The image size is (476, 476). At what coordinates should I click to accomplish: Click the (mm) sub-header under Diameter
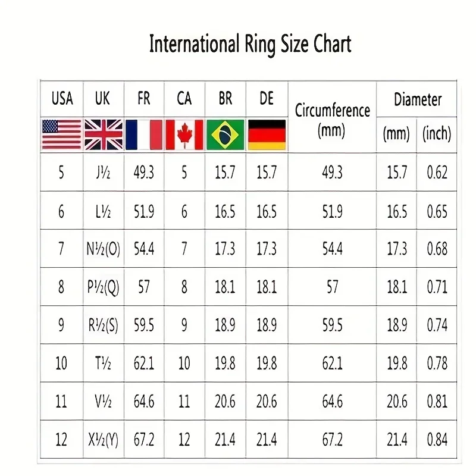[x=396, y=134]
